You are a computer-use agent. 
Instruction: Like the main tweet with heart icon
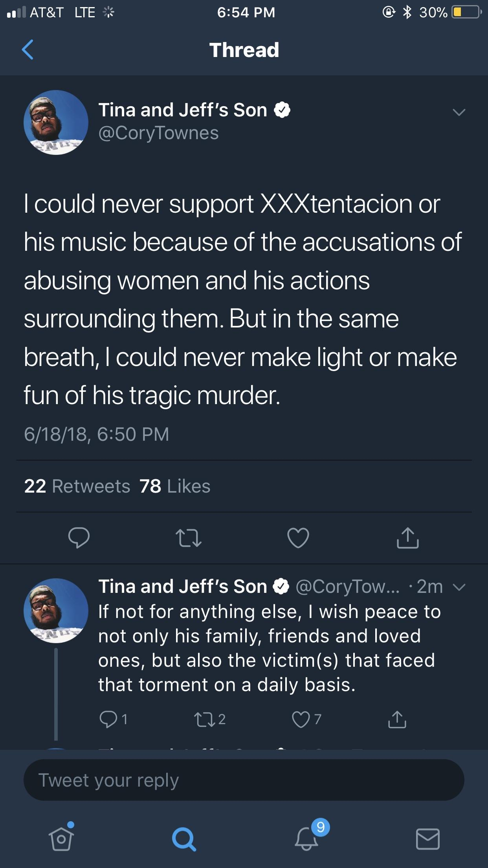[x=298, y=538]
